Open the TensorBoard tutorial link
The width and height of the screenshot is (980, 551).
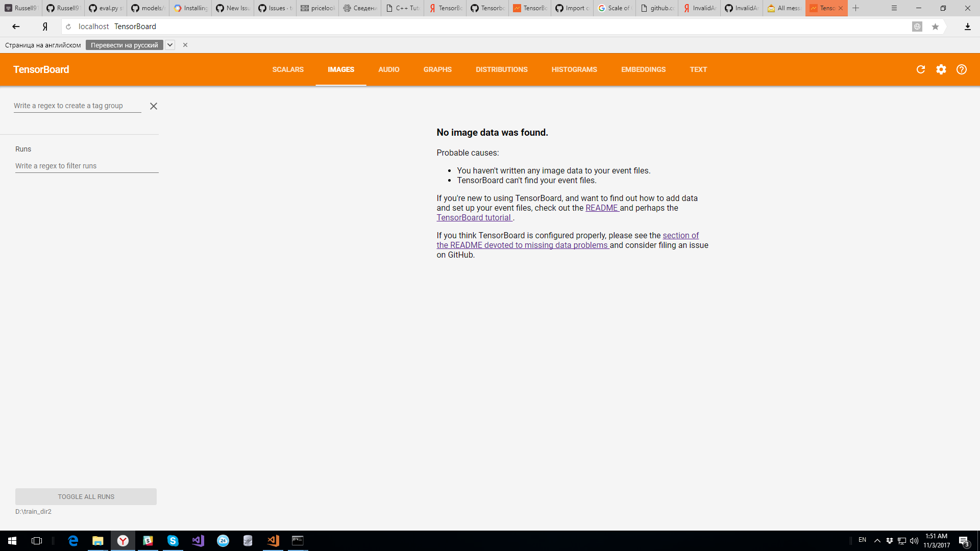tap(474, 217)
